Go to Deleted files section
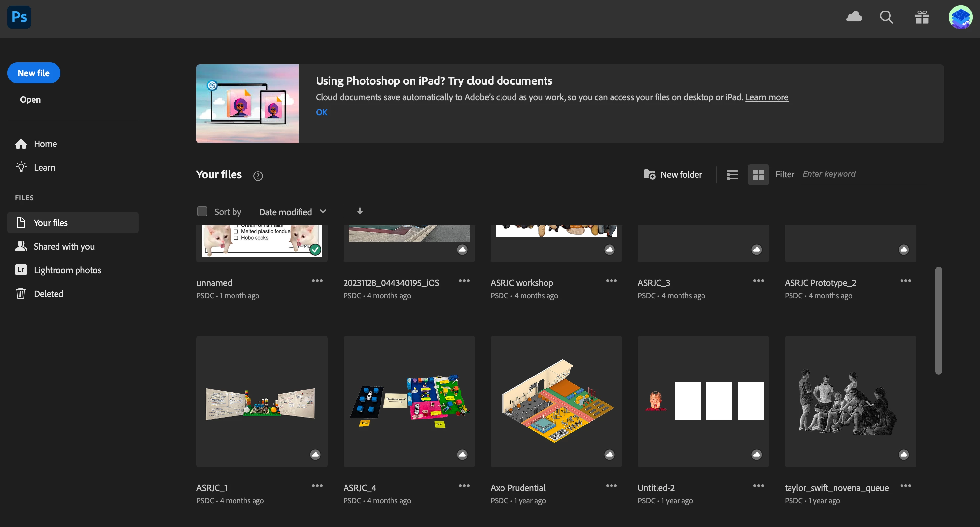 48,294
